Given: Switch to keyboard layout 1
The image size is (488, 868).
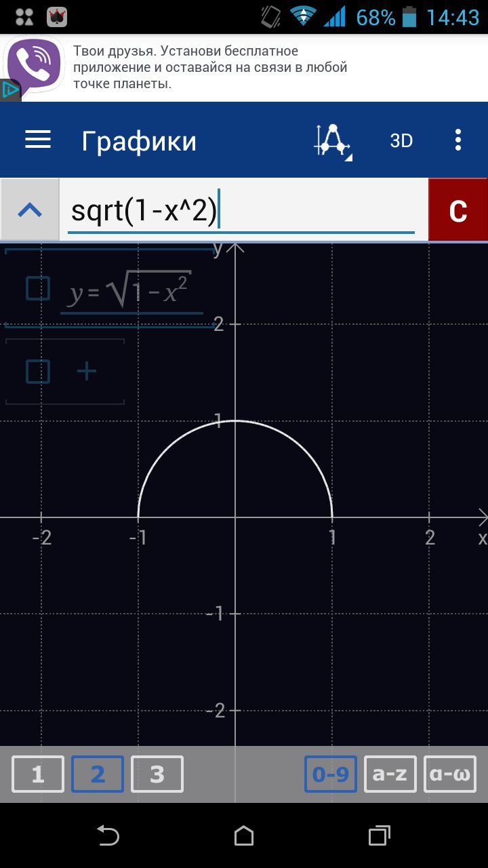Looking at the screenshot, I should point(38,774).
